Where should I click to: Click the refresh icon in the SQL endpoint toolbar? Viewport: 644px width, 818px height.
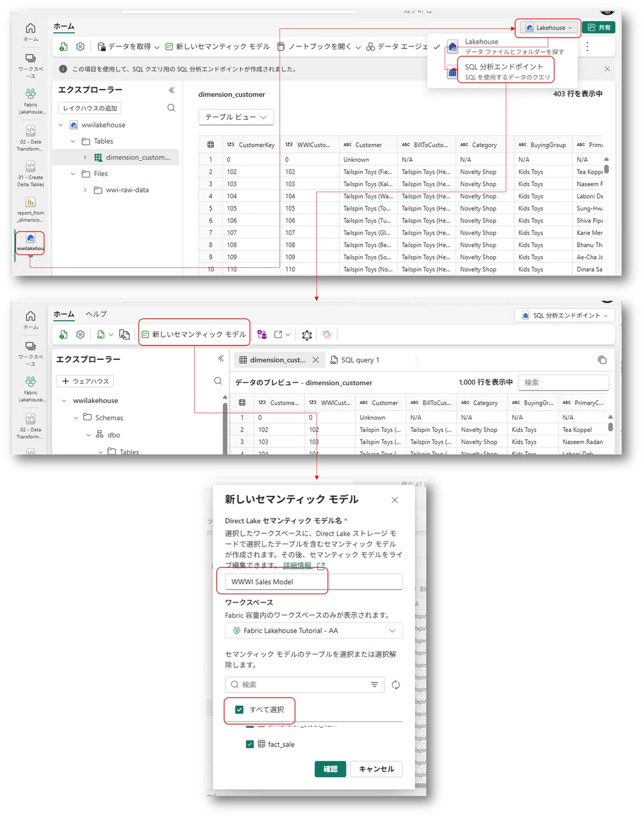[63, 334]
